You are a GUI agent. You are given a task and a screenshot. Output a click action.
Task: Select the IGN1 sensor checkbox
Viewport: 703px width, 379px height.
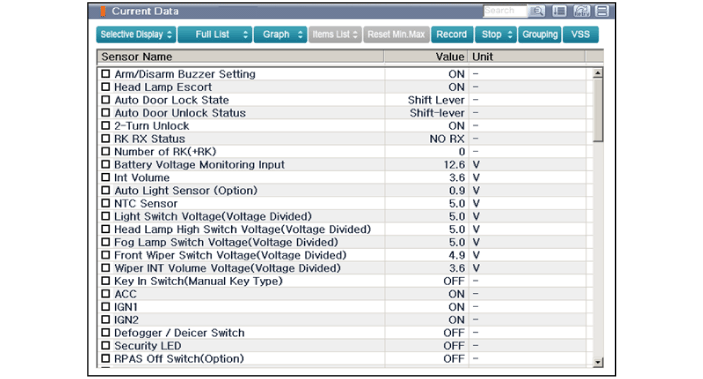coord(105,307)
